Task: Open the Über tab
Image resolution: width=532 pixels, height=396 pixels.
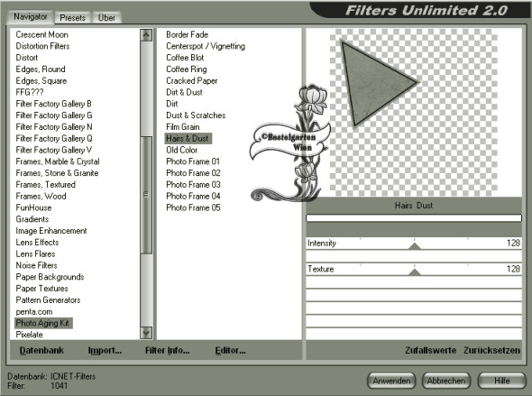Action: click(x=106, y=18)
